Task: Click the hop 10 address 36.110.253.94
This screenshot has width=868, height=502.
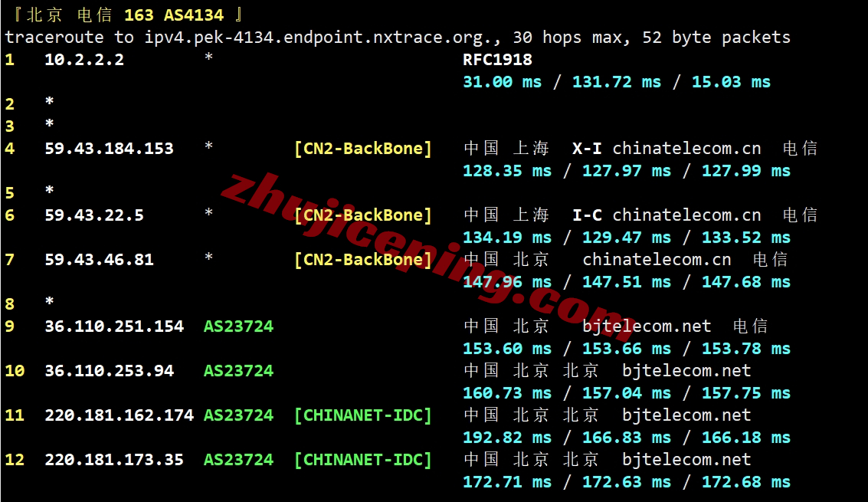Action: 109,370
